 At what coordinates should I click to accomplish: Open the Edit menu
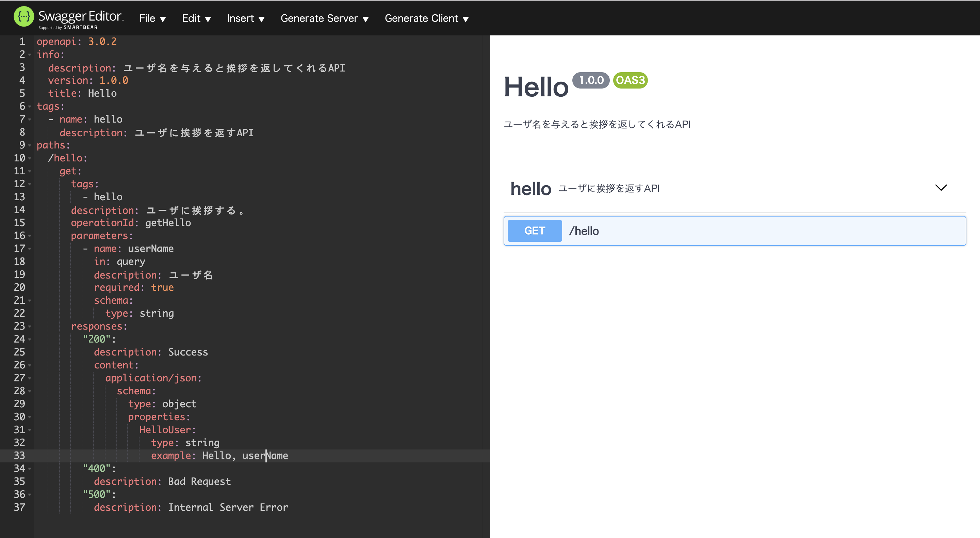pos(196,18)
